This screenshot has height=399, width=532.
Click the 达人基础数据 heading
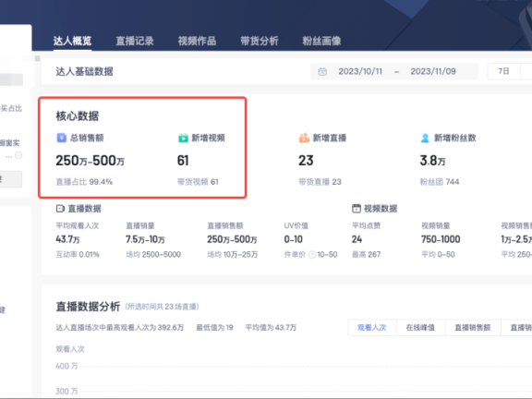[84, 72]
